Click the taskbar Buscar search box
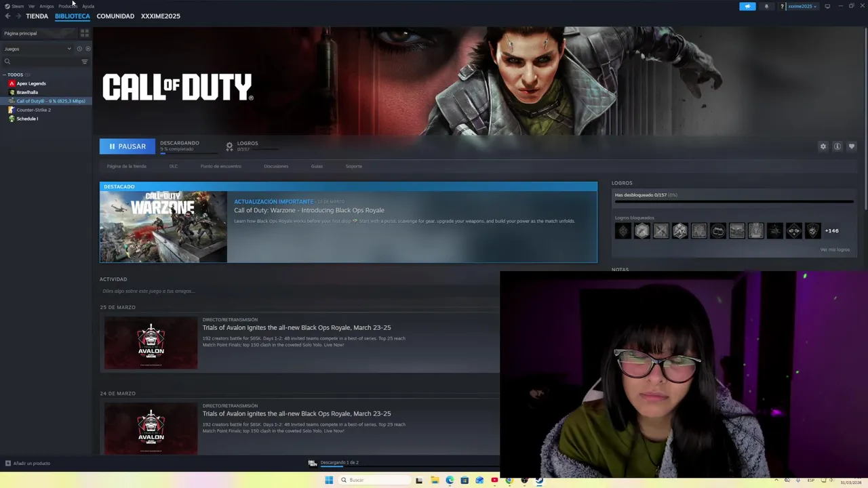This screenshot has width=868, height=488. pyautogui.click(x=375, y=480)
